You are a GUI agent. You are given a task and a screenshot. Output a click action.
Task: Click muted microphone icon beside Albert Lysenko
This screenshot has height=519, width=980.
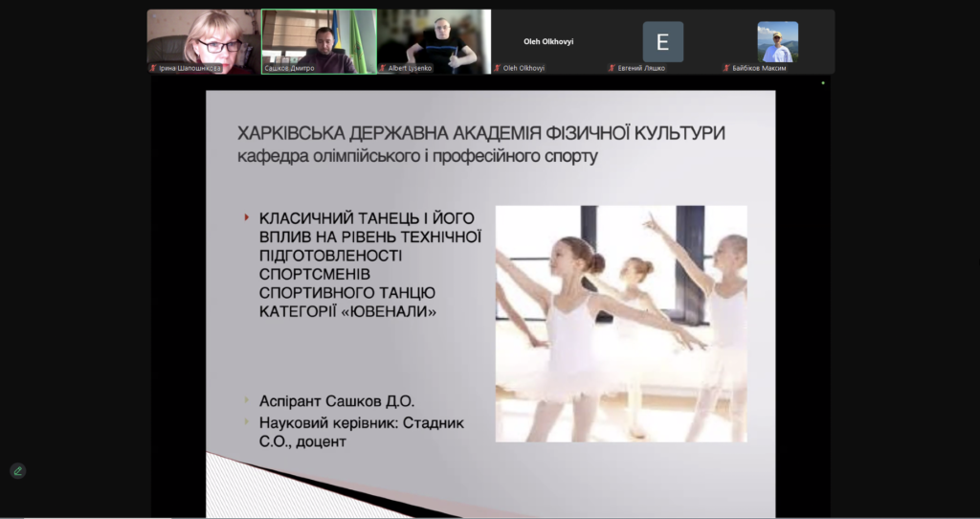click(383, 68)
